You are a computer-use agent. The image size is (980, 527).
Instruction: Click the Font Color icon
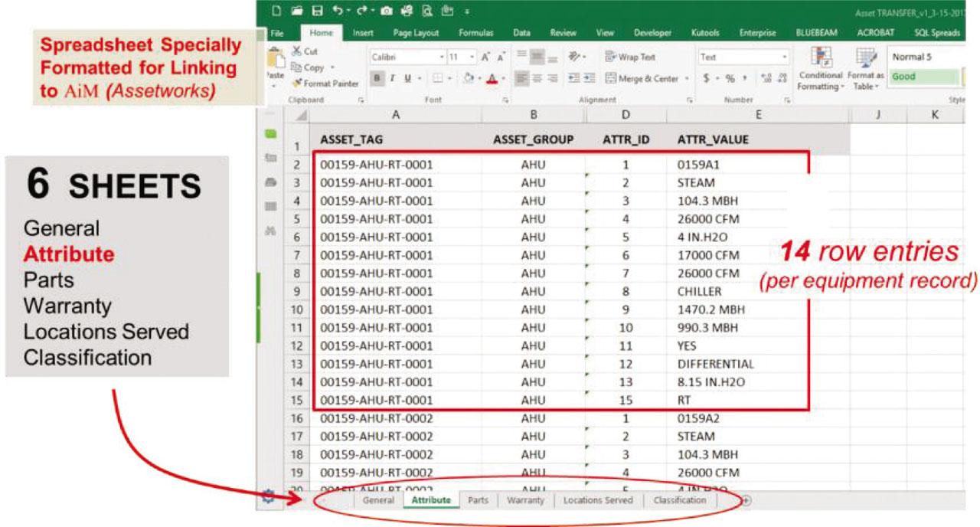coord(492,77)
